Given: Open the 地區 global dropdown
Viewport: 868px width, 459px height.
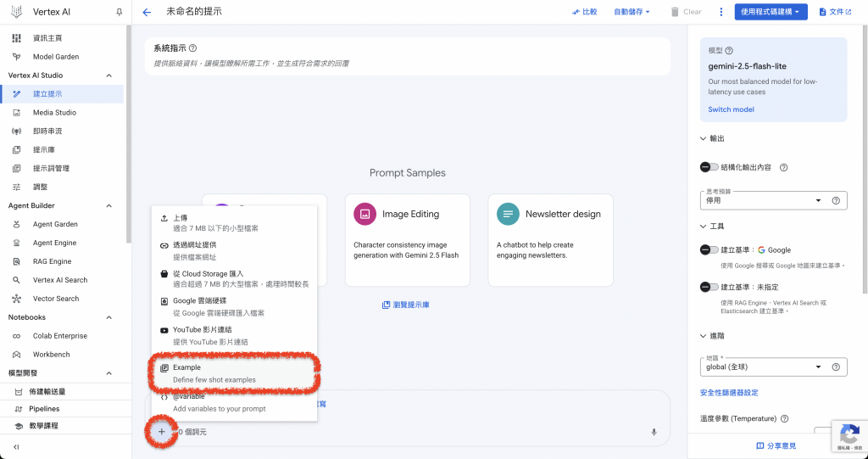Looking at the screenshot, I should pos(762,367).
